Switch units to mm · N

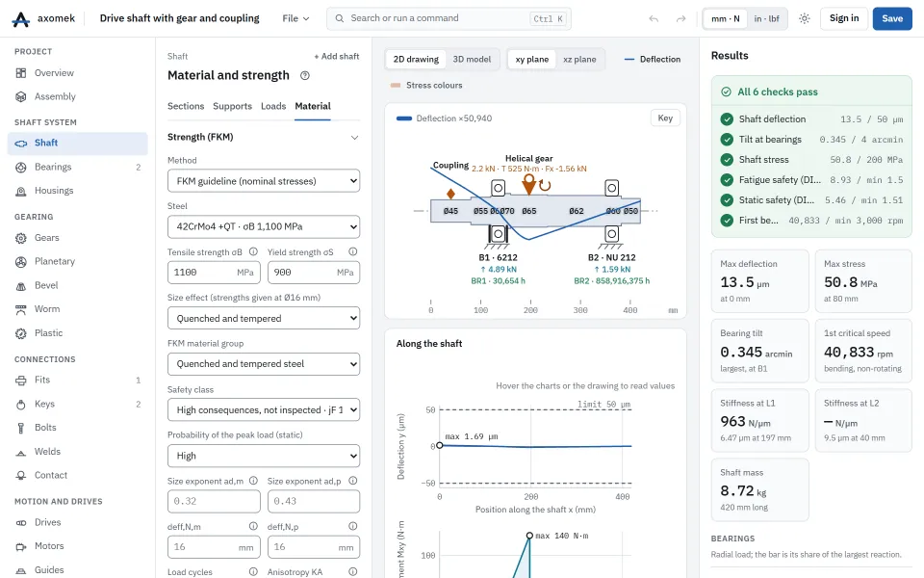click(726, 19)
